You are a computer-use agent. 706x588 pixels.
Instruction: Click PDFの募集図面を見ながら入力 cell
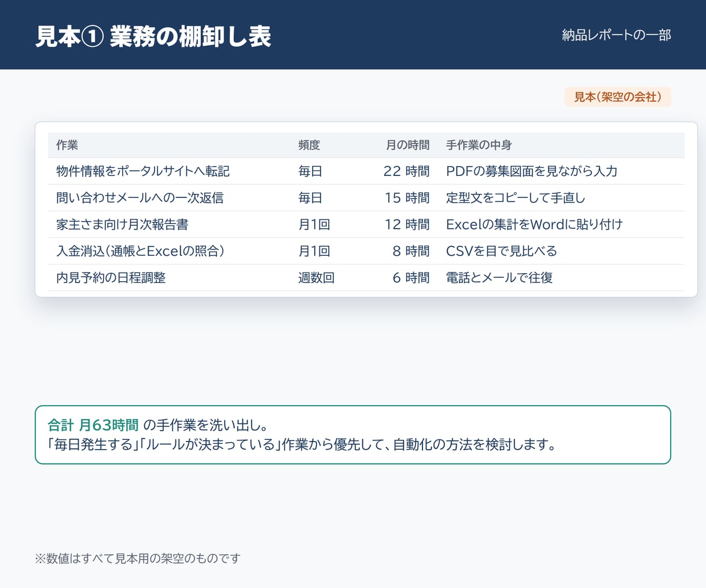coord(532,171)
